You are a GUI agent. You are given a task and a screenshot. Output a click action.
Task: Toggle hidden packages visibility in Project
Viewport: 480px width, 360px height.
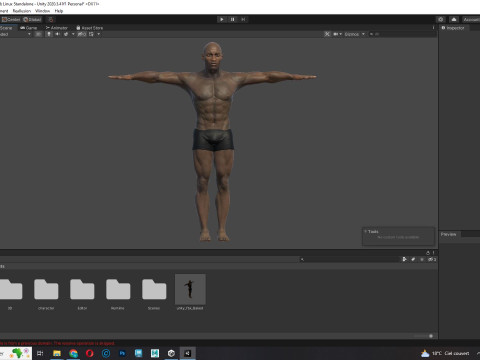click(x=432, y=259)
